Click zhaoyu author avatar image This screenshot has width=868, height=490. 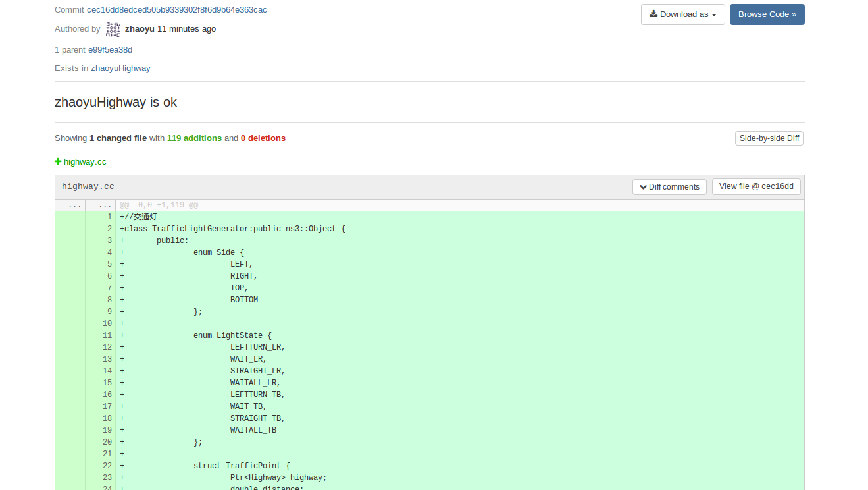[113, 29]
